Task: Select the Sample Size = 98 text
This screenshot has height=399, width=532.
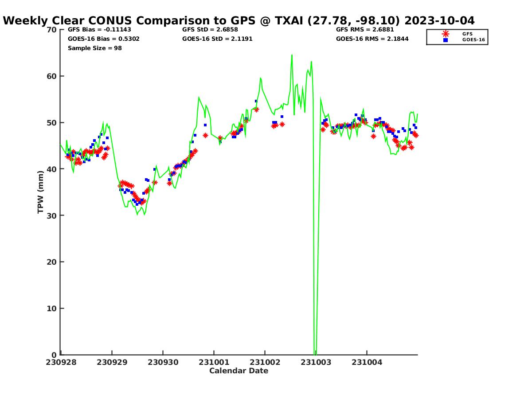Action: 94,48
